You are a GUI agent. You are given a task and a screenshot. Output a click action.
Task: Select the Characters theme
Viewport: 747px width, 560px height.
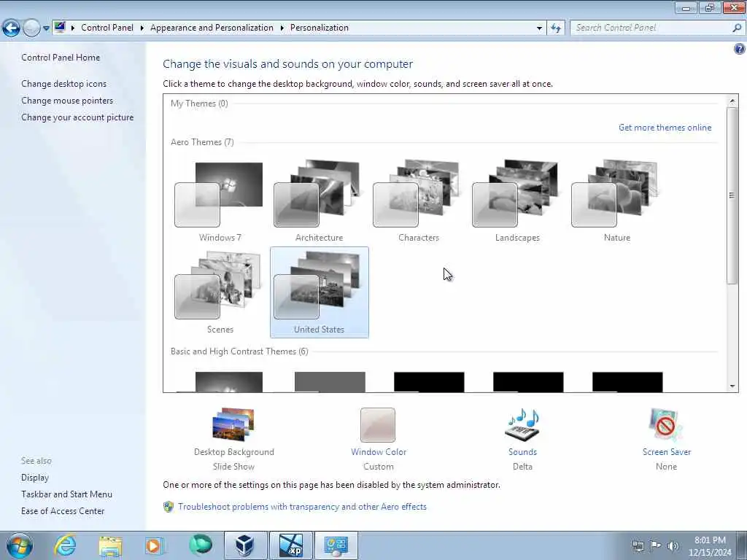418,200
